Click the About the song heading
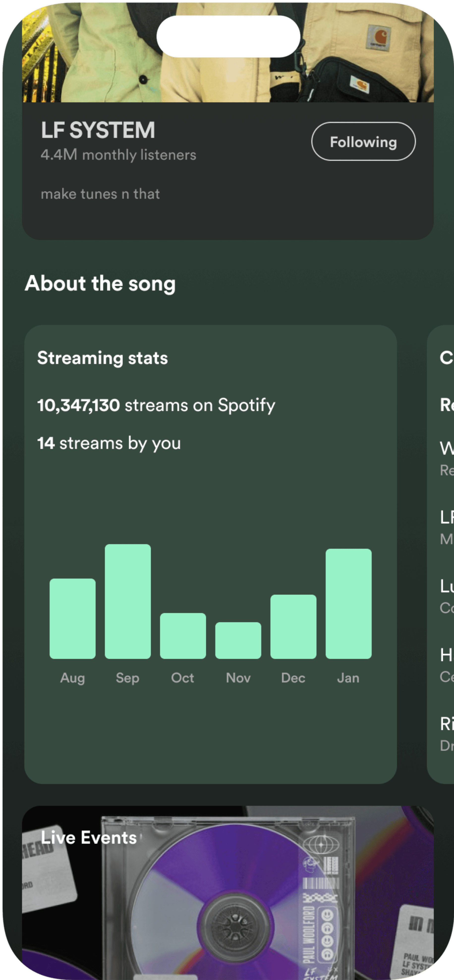The height and width of the screenshot is (980, 454). click(x=100, y=283)
